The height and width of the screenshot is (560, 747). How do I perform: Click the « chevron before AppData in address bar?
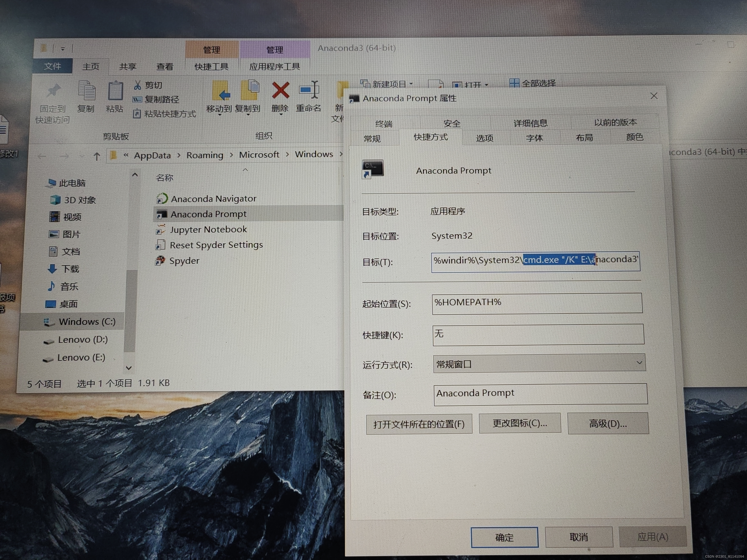pyautogui.click(x=126, y=155)
